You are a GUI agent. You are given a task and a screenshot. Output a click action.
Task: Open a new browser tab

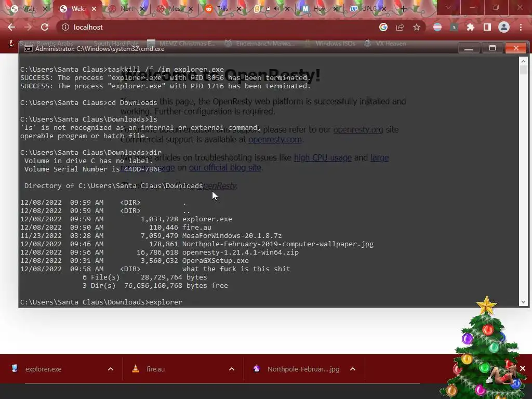403,9
